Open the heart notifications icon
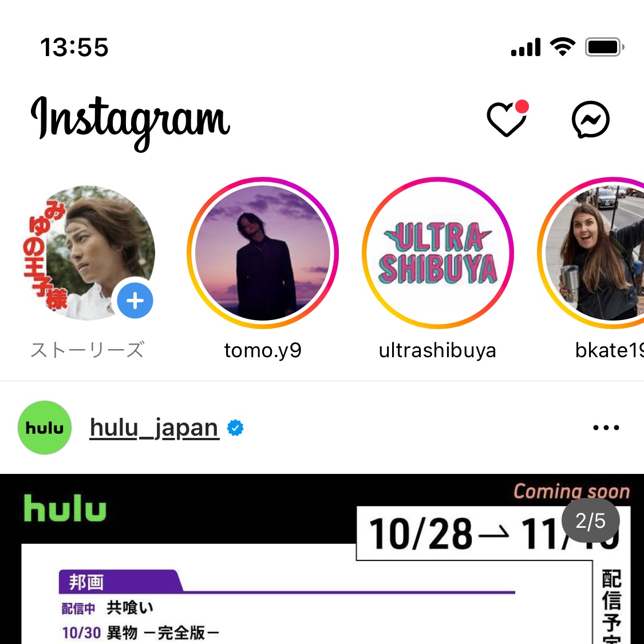The width and height of the screenshot is (644, 644). click(x=507, y=118)
